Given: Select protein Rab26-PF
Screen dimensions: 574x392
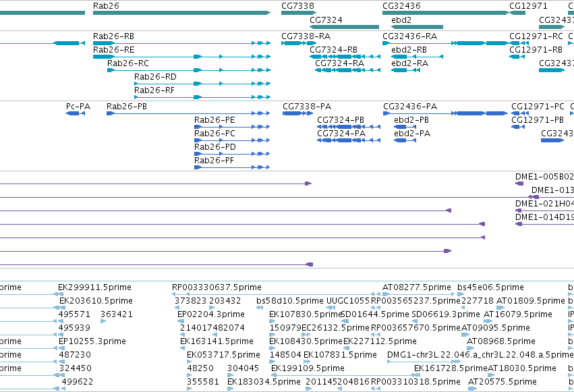Looking at the screenshot, I should (232, 167).
